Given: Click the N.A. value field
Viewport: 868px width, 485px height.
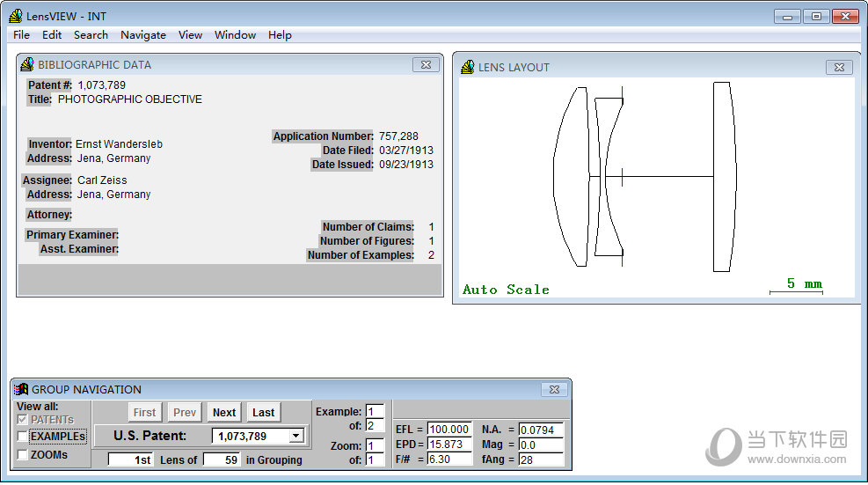Looking at the screenshot, I should coord(541,430).
